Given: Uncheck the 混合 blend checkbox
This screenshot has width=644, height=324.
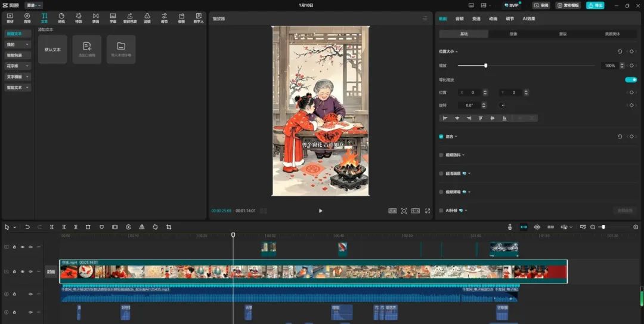Looking at the screenshot, I should point(441,137).
